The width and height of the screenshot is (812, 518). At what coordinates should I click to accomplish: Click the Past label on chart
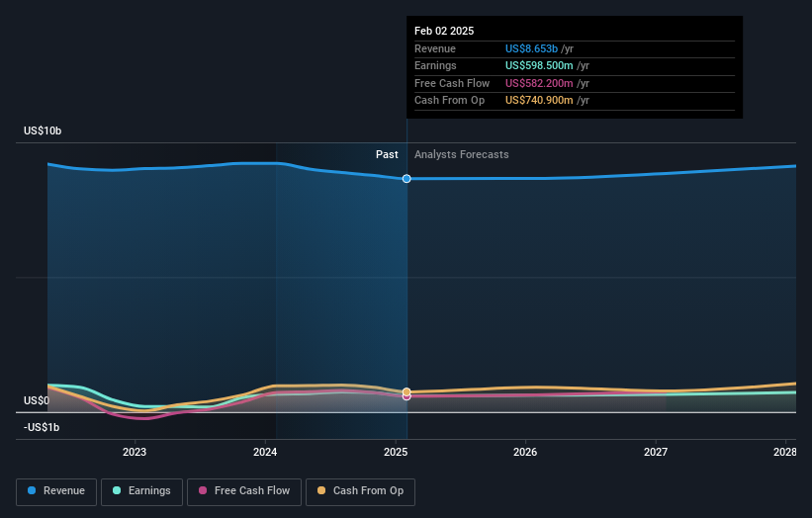click(x=387, y=154)
